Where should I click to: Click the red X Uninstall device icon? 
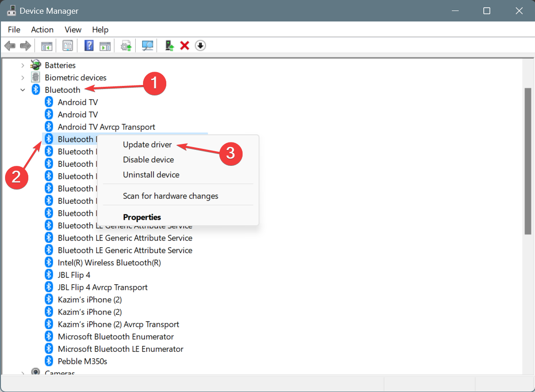tap(185, 45)
